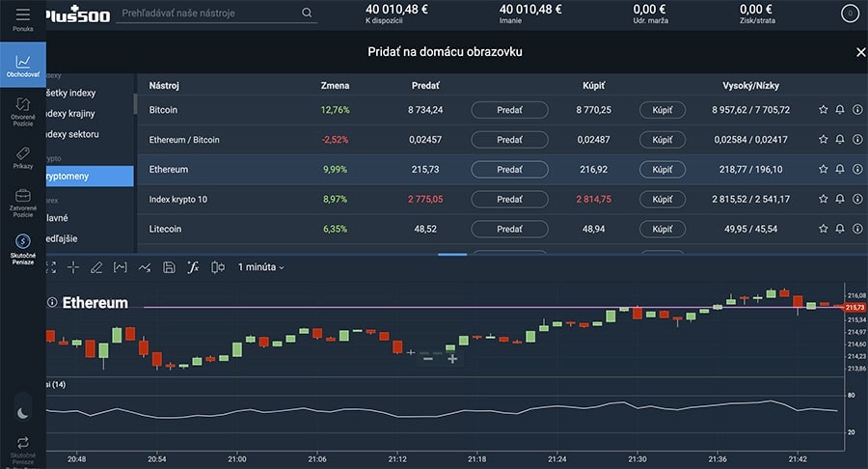This screenshot has width=868, height=469.
Task: Click the instrument search field
Action: (x=212, y=14)
